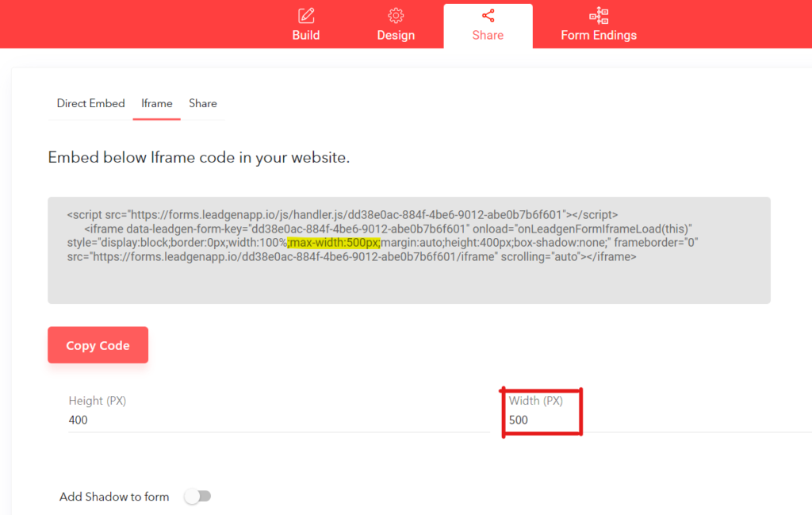Switch to the Share sub-tab below header
Image resolution: width=812 pixels, height=515 pixels.
[x=202, y=103]
